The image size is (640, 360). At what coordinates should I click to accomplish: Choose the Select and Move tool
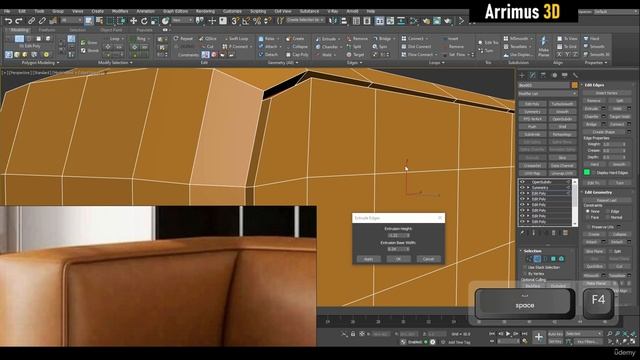tap(133, 20)
